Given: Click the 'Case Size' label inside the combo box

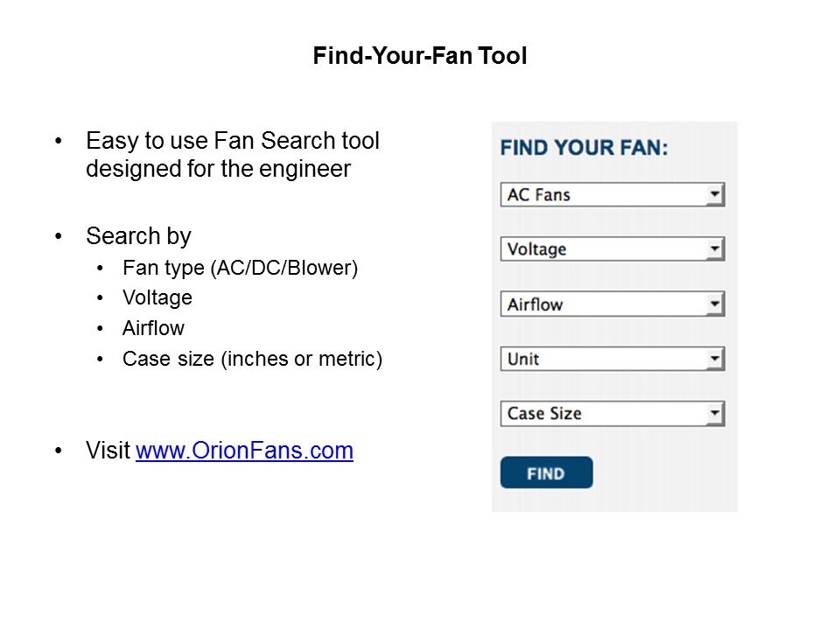Looking at the screenshot, I should 544,413.
